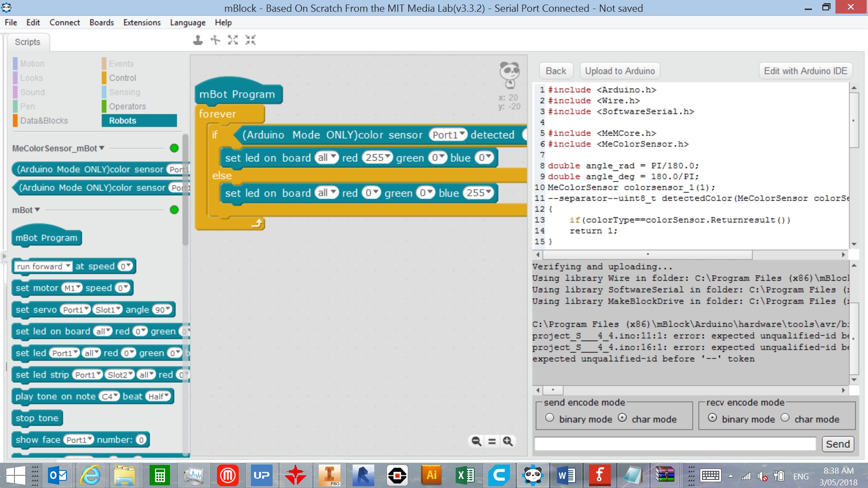Click the Upload to Arduino button
The height and width of the screenshot is (488, 868).
(x=619, y=70)
